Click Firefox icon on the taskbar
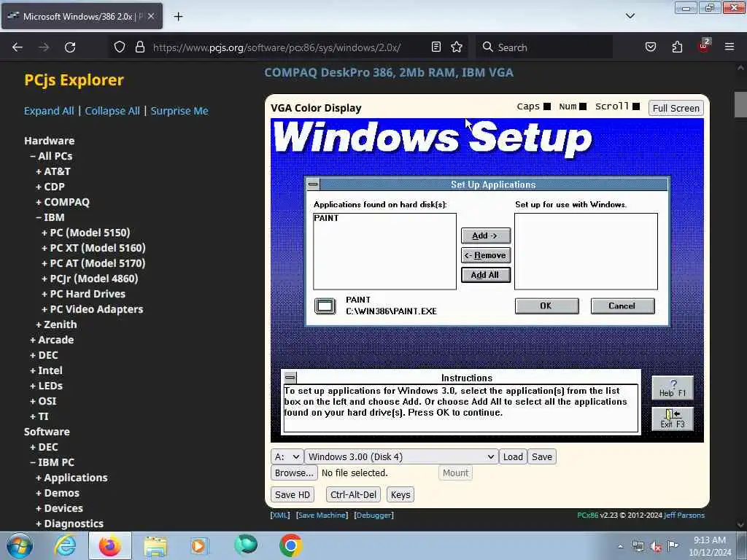747x560 pixels. click(x=109, y=545)
